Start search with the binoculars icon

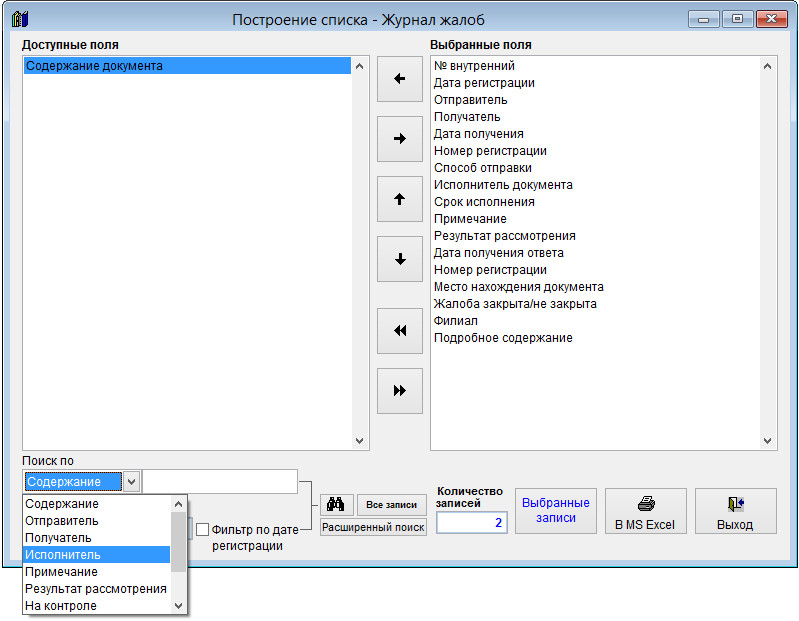pyautogui.click(x=336, y=504)
